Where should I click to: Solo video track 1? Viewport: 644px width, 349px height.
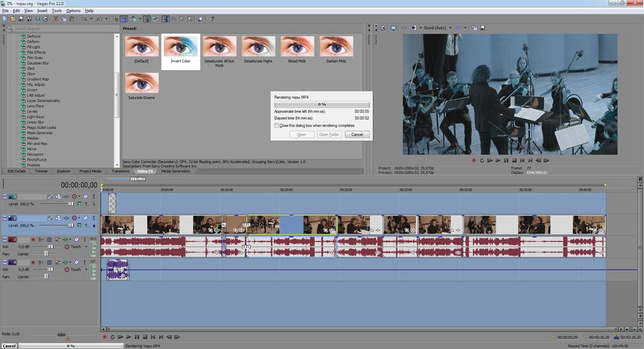(x=94, y=196)
